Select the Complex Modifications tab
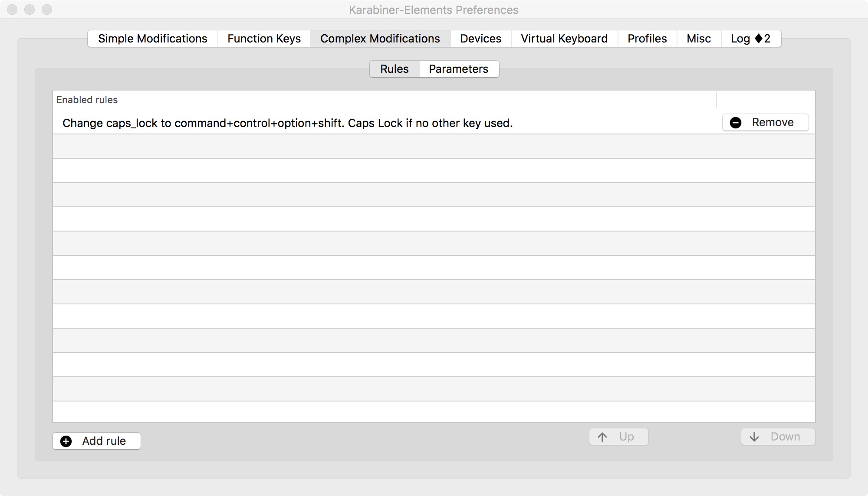 click(x=380, y=38)
